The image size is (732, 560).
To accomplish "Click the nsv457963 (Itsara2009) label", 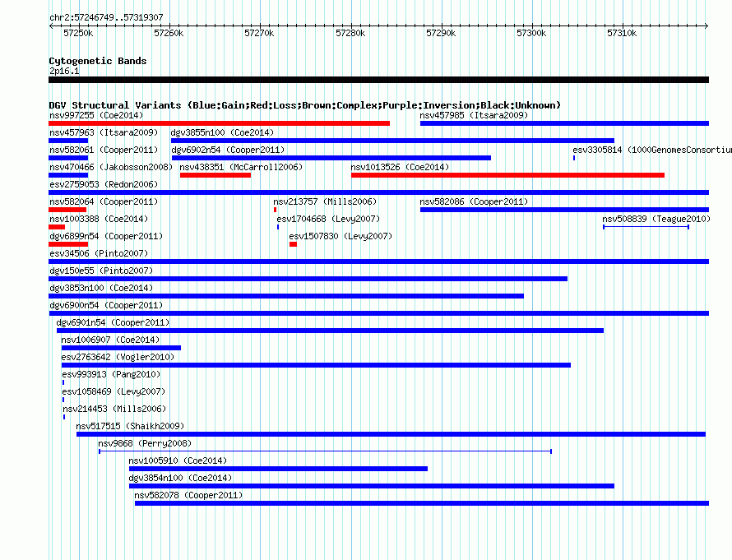I will point(104,132).
